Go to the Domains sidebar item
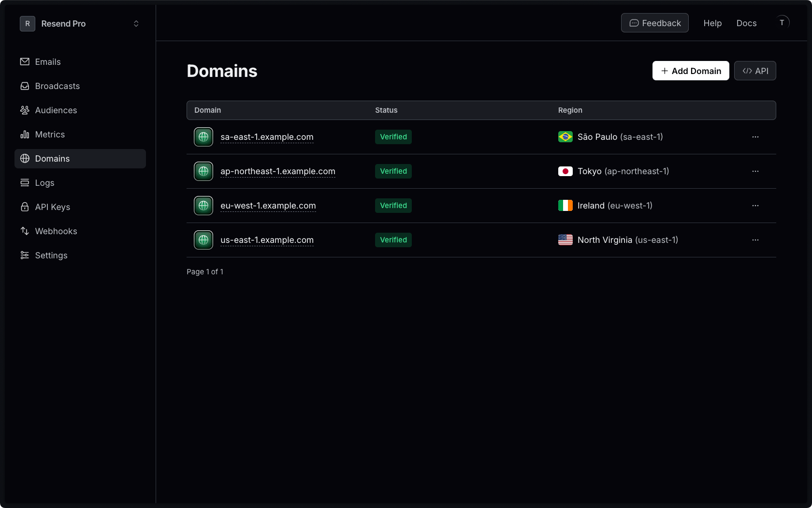Viewport: 812px width, 508px height. point(80,159)
